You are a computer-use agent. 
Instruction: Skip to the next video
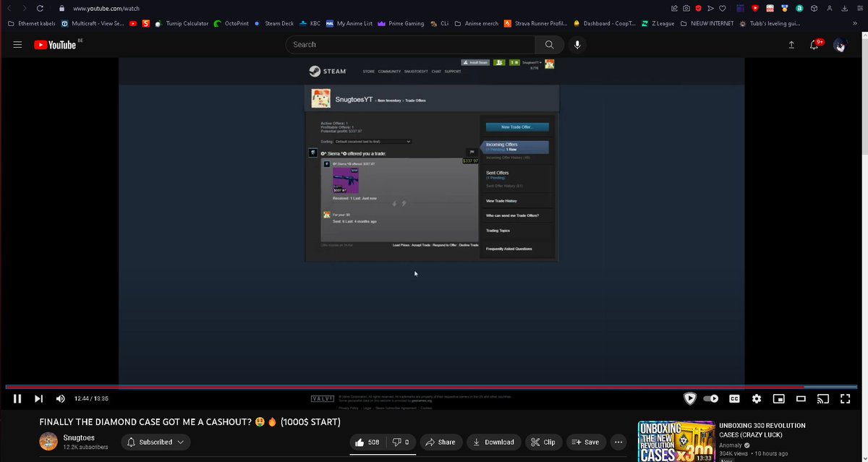[38, 398]
